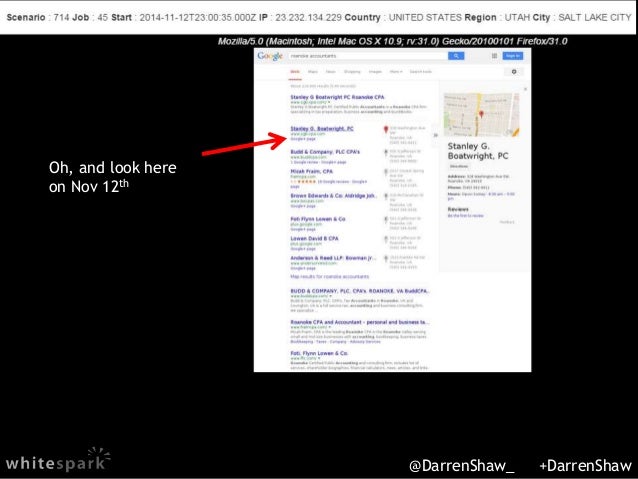Open Brown Edwards & Co local listing
The height and width of the screenshot is (479, 638).
[x=334, y=196]
